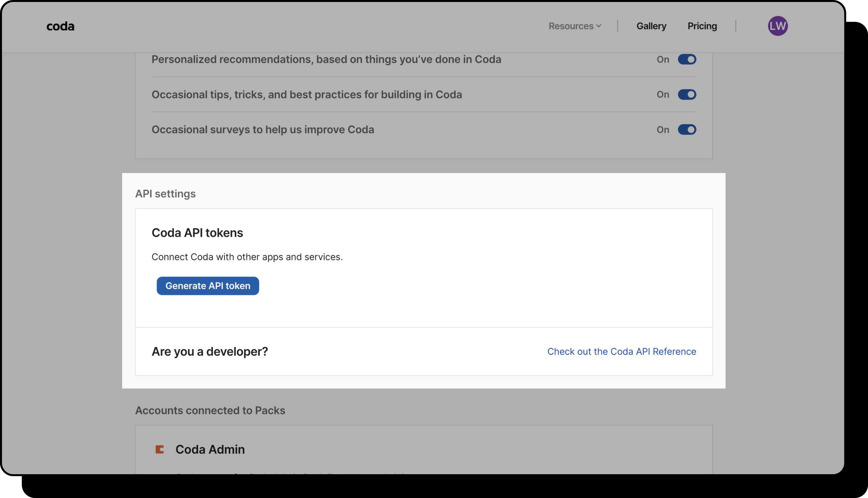Click the Coda Admin pack title
The height and width of the screenshot is (498, 868).
click(210, 449)
